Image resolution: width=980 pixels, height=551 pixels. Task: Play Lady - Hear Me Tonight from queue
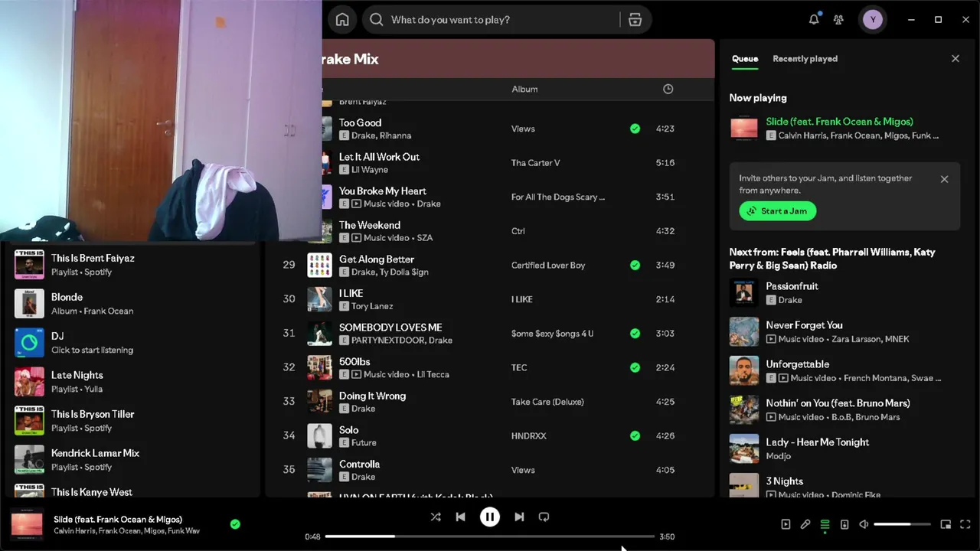(x=844, y=448)
